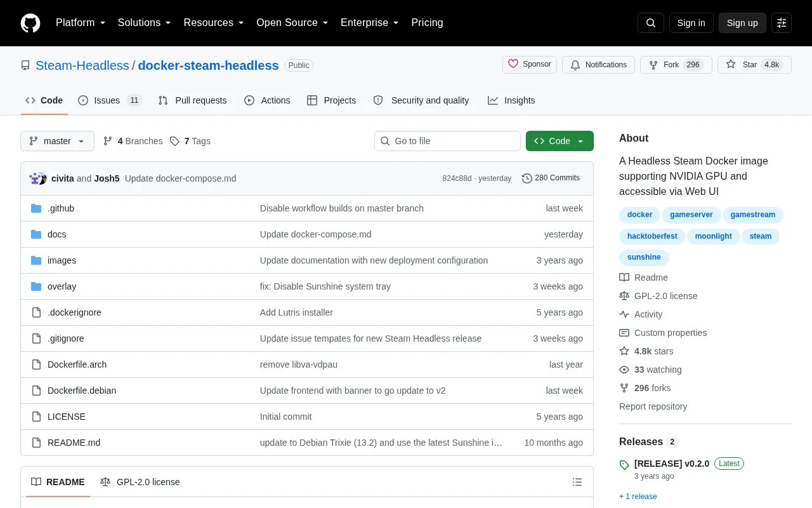Click the fork icon beside 296 forks
This screenshot has height=508, width=812.
(624, 388)
